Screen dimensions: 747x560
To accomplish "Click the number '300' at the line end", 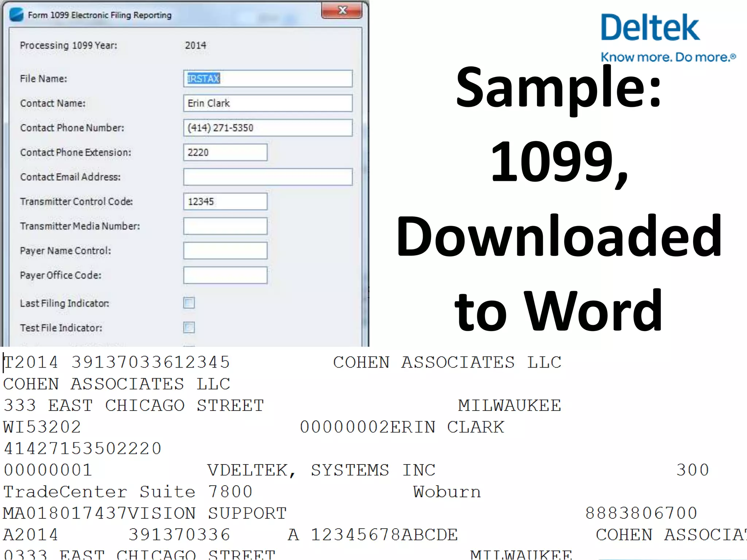I will [x=693, y=470].
